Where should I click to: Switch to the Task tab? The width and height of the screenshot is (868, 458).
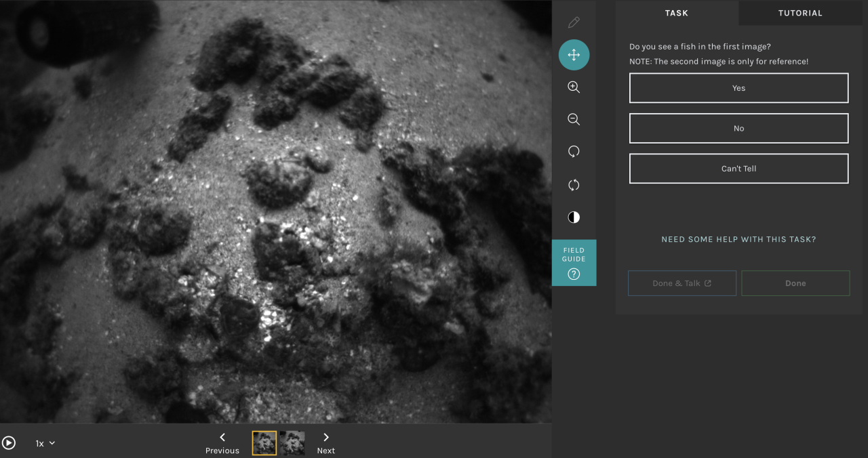point(676,13)
